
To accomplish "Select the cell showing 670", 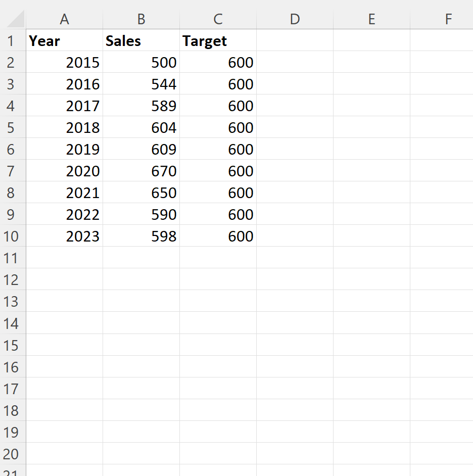I will (x=141, y=171).
